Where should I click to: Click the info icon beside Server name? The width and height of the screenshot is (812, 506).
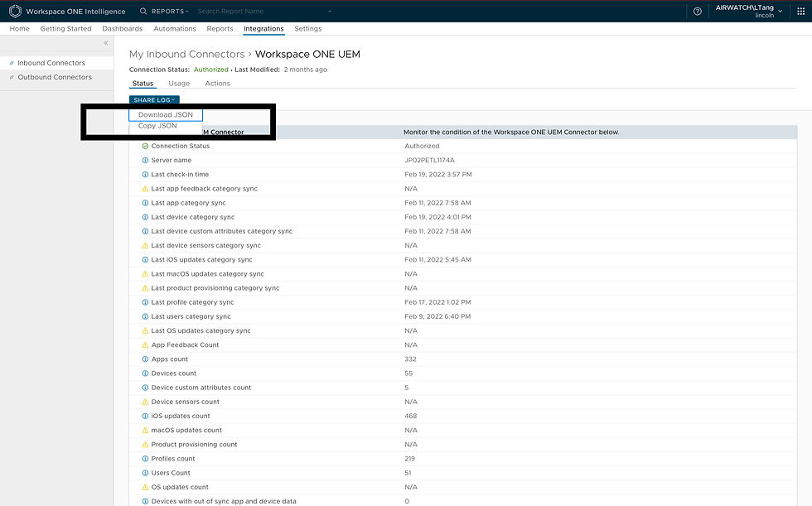[x=145, y=161]
